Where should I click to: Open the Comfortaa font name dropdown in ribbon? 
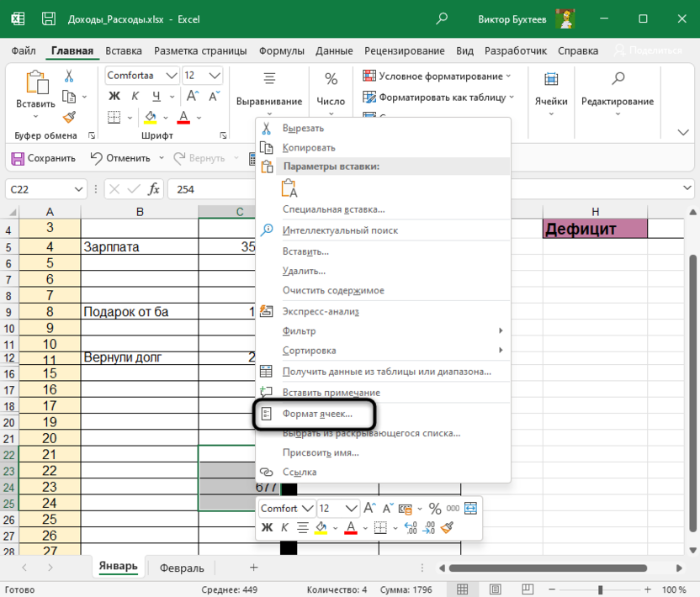170,76
